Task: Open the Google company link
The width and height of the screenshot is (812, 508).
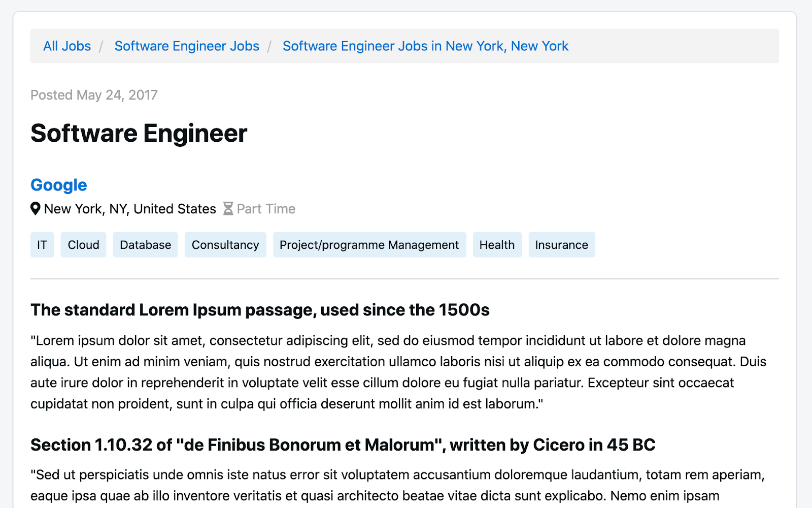Action: pyautogui.click(x=59, y=185)
